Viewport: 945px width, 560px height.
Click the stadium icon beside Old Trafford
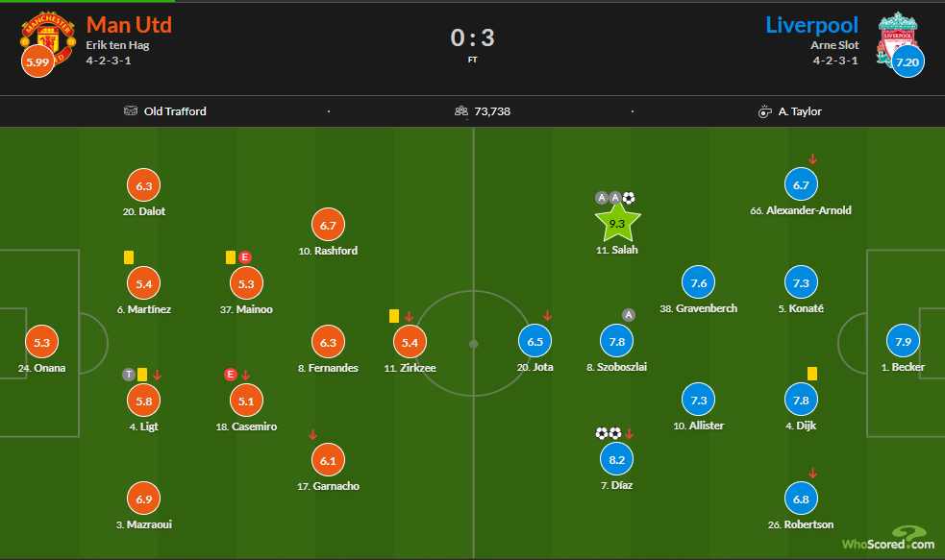[x=130, y=110]
